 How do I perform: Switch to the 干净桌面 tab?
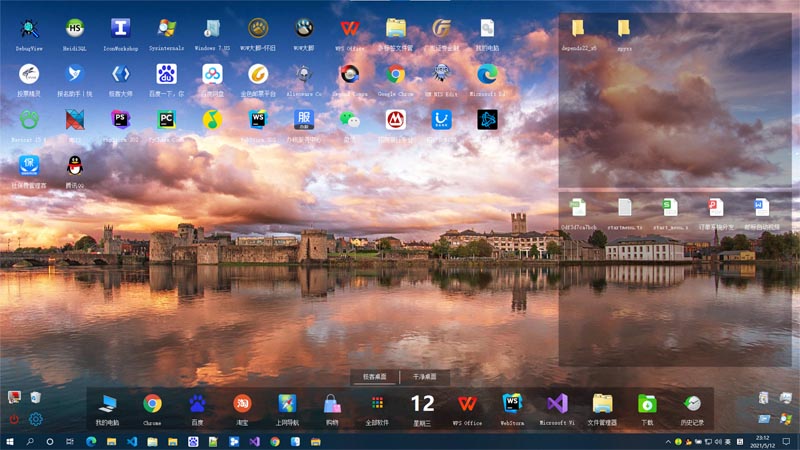click(x=425, y=377)
